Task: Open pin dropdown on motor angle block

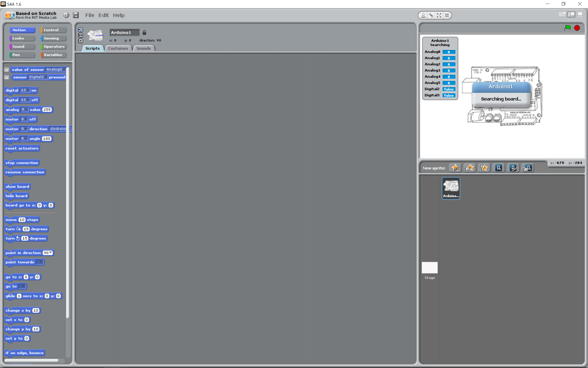Action: [x=24, y=138]
